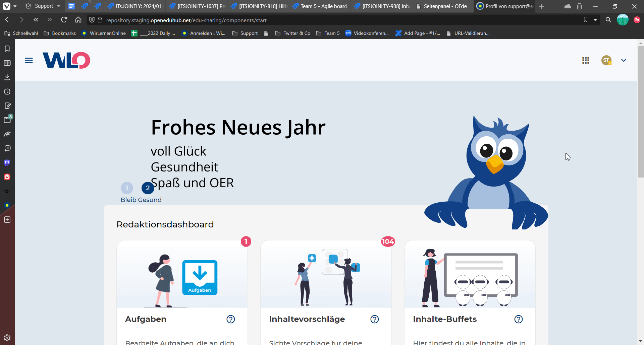644x345 pixels.
Task: Click the Inhalte-Buffets help icon
Action: click(519, 319)
